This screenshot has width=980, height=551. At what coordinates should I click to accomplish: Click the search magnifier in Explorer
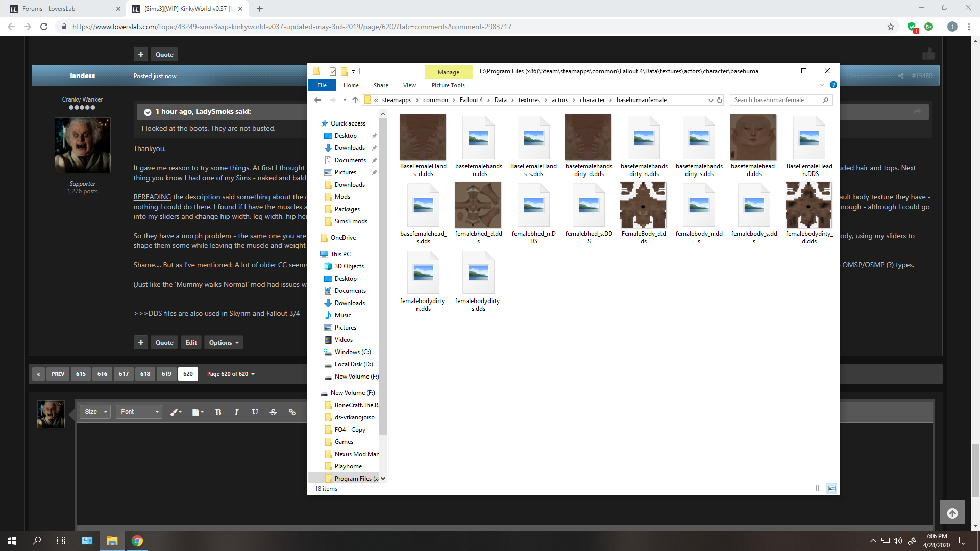click(825, 100)
